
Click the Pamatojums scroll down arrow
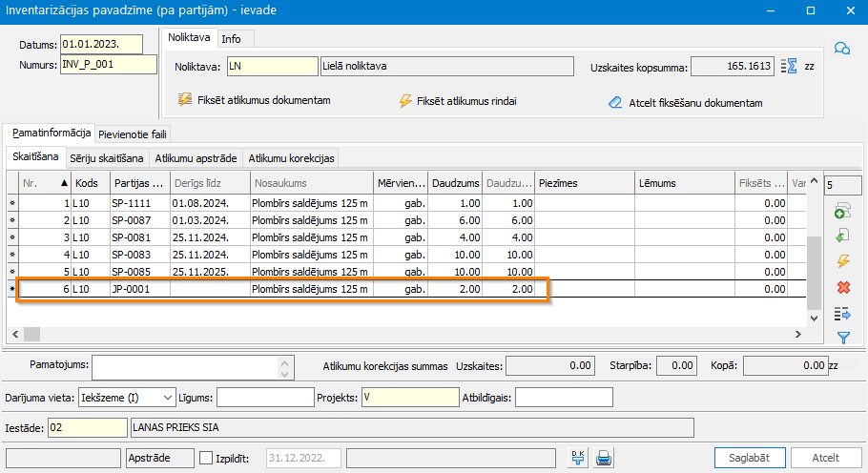(284, 374)
